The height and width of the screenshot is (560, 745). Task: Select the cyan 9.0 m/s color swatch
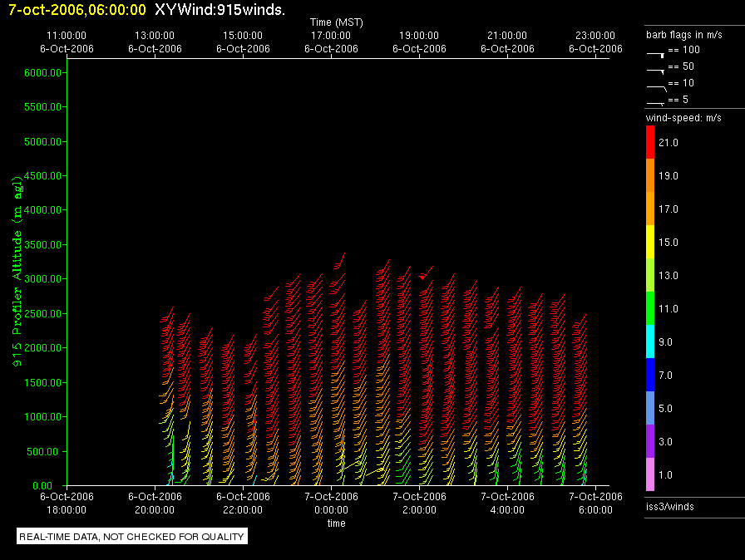650,341
